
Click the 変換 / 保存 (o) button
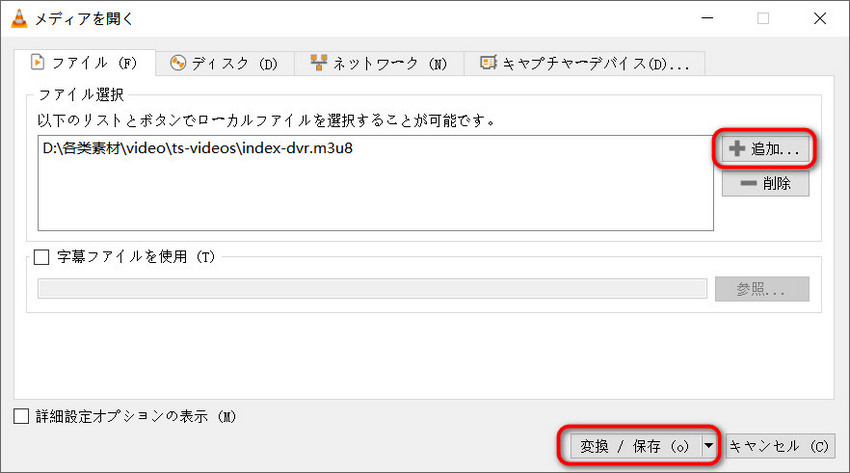pyautogui.click(x=635, y=446)
